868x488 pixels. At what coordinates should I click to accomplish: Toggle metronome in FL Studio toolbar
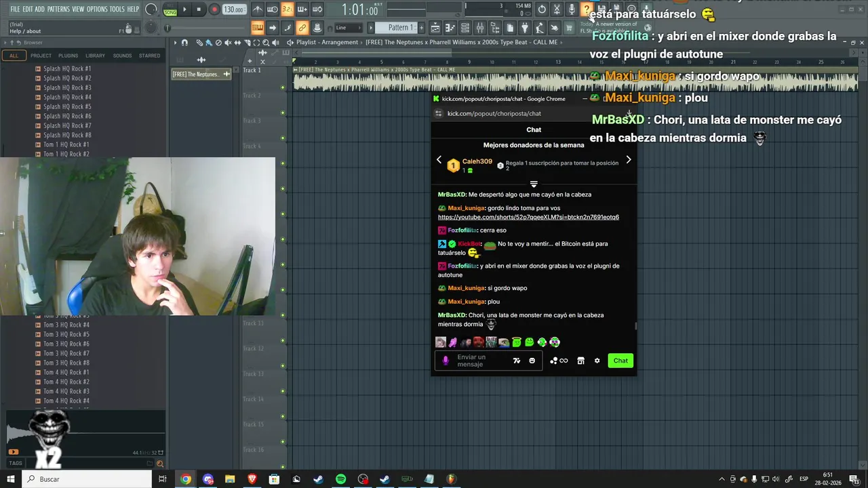pyautogui.click(x=258, y=9)
